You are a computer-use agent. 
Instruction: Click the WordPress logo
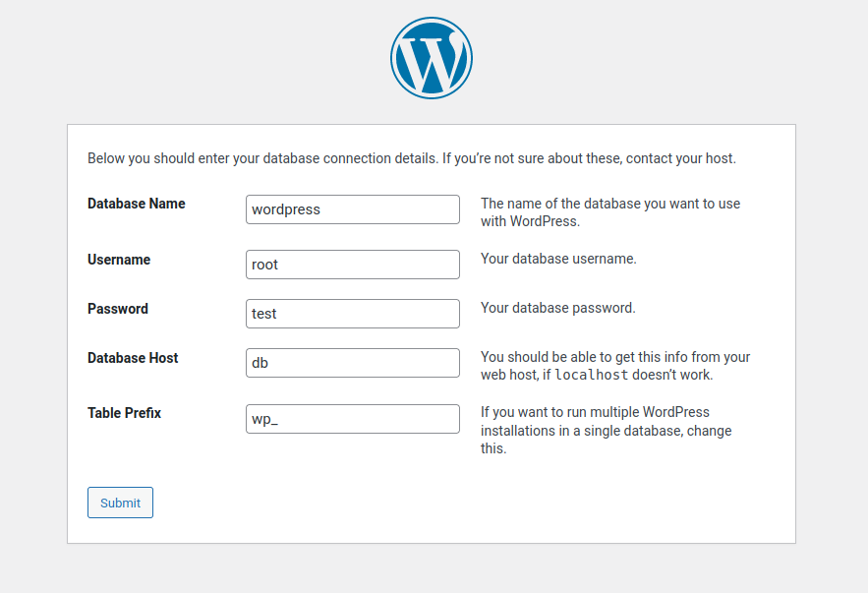click(x=432, y=58)
